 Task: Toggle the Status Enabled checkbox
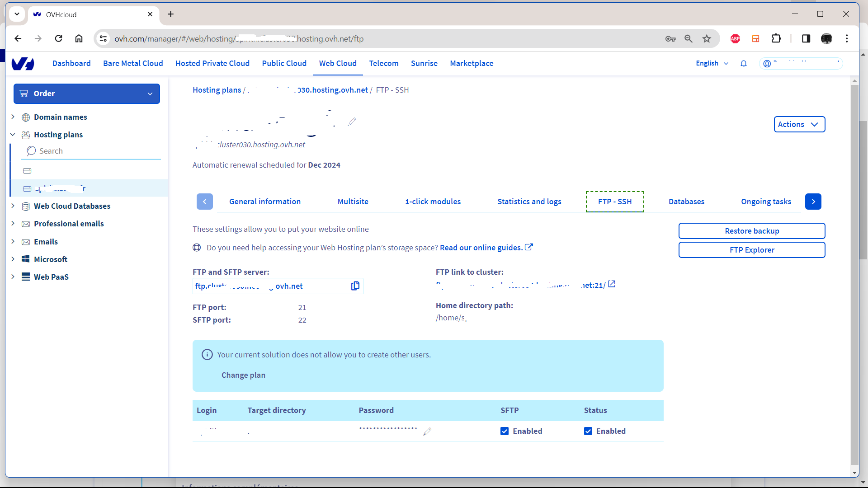coord(588,432)
